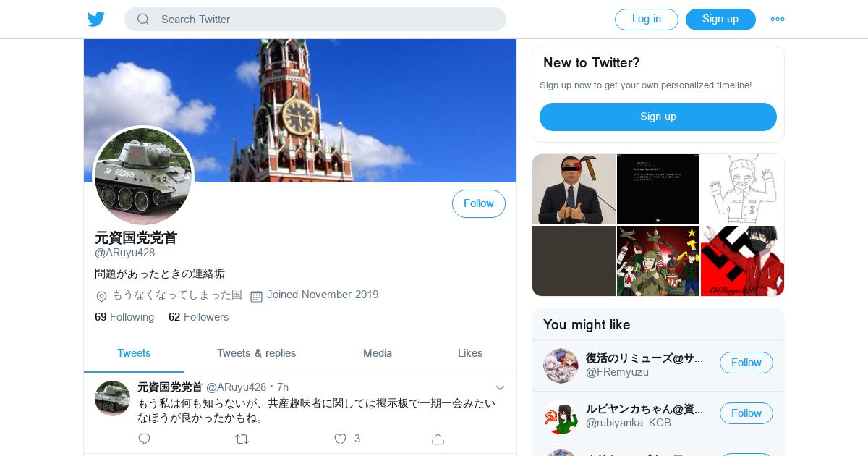Focus the Search Twitter field
The width and height of the screenshot is (868, 456).
315,20
